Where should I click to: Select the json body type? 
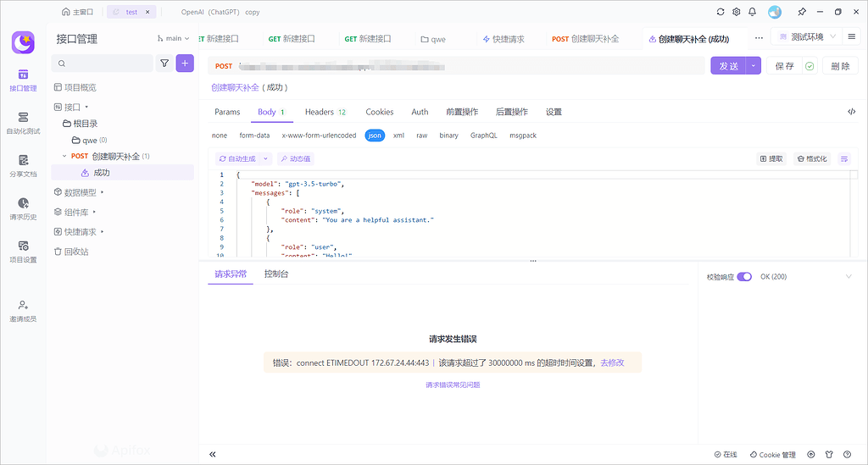[x=375, y=136]
